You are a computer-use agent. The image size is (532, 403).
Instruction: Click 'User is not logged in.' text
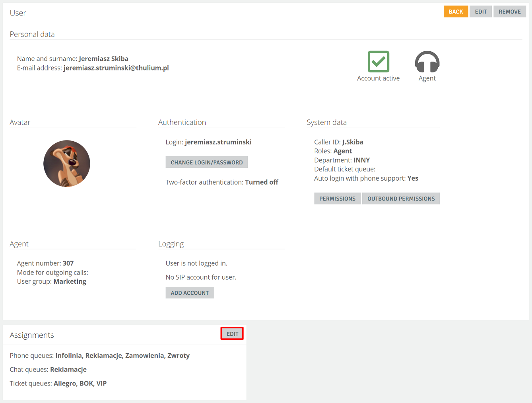tap(196, 263)
